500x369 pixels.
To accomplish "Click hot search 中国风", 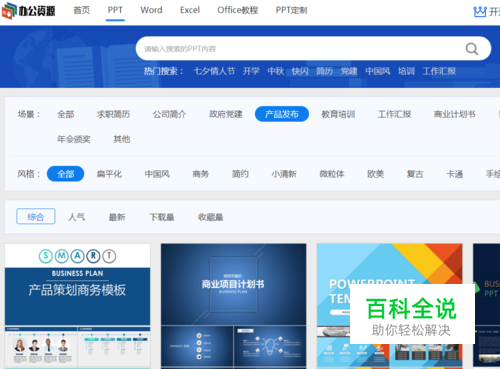I will coord(378,71).
